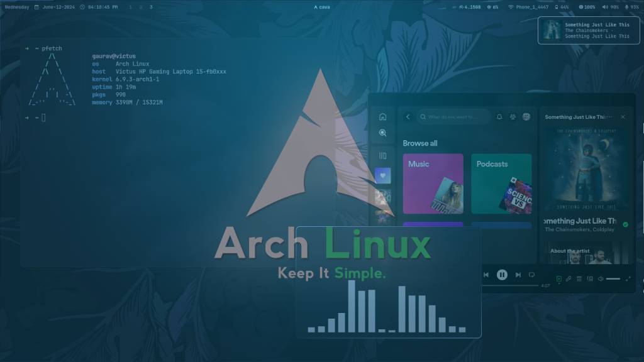Go back using Spotify back chevron
644x362 pixels.
point(408,117)
